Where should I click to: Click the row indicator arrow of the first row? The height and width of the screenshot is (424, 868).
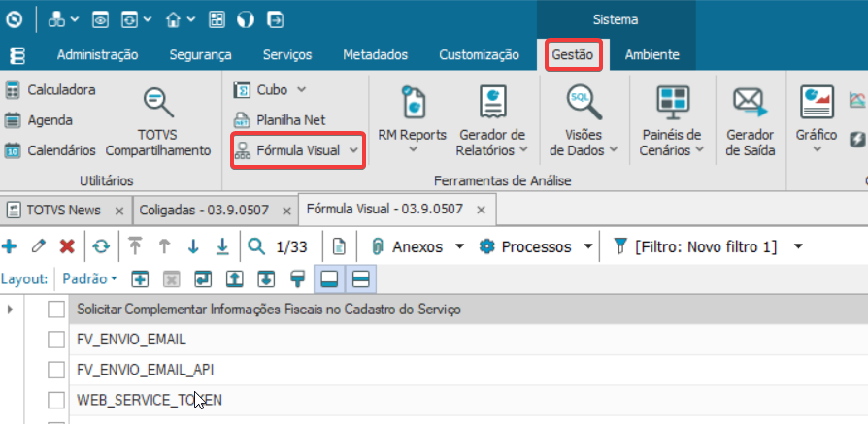pyautogui.click(x=10, y=310)
